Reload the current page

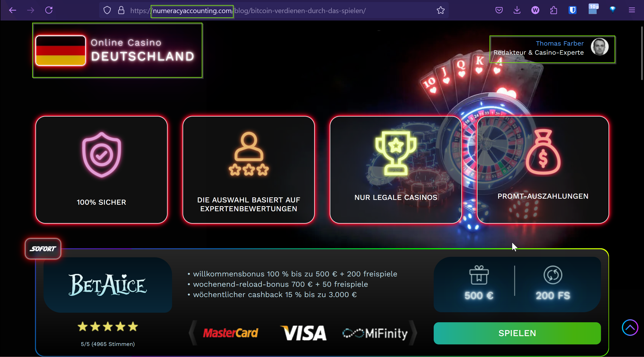pos(49,10)
